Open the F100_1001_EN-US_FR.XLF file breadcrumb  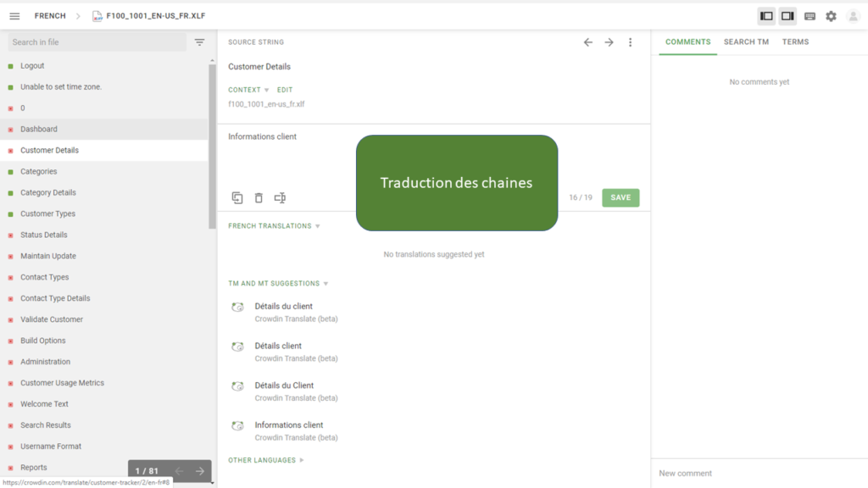pos(156,16)
